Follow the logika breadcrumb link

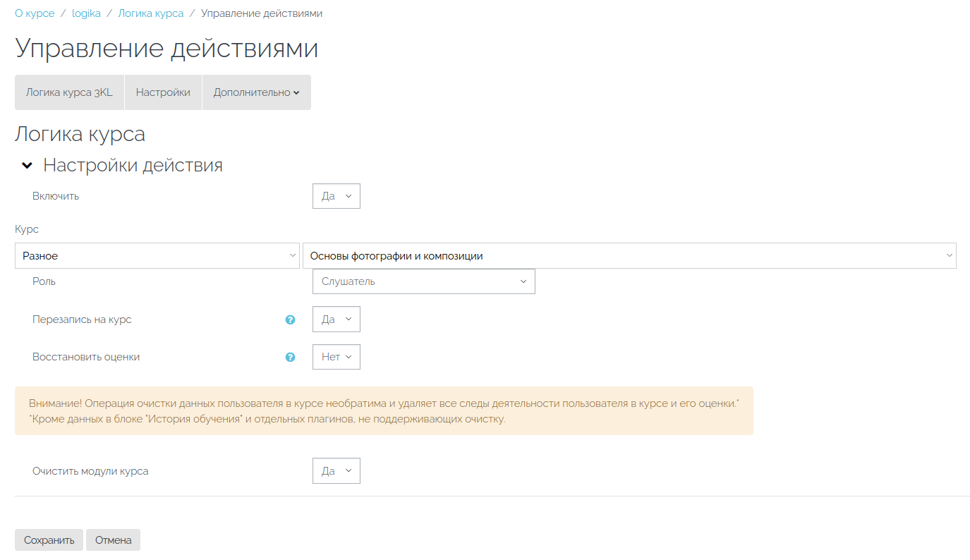click(x=86, y=13)
